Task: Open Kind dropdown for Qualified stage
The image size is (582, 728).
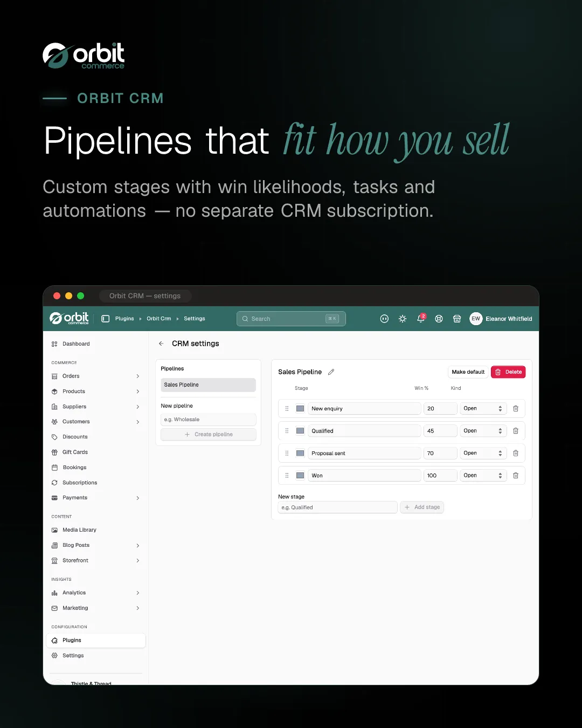Action: [483, 431]
